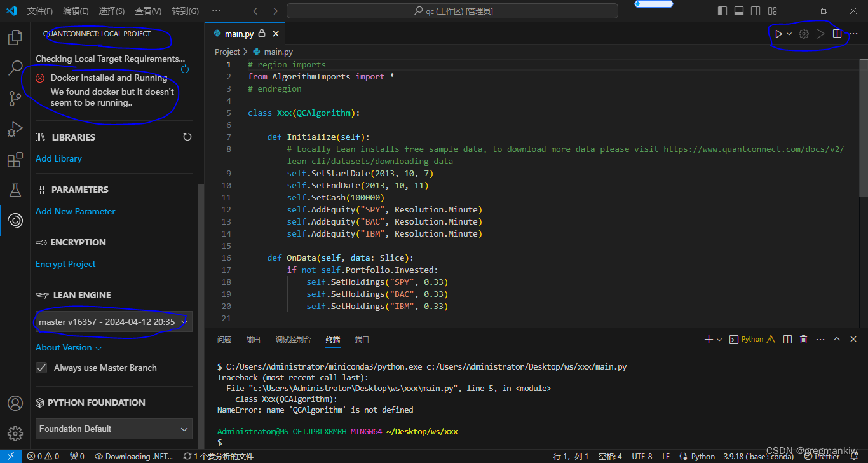Open the quantconnect.com docs link in code
The width and height of the screenshot is (868, 463).
[754, 149]
